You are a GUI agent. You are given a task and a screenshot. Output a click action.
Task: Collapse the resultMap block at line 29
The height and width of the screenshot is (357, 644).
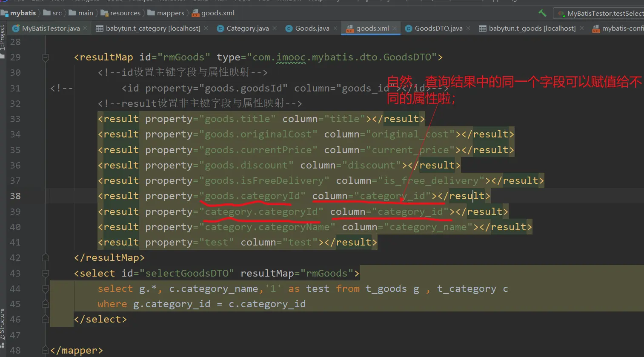coord(46,57)
